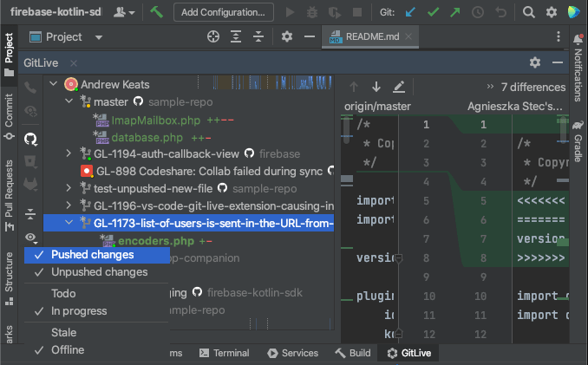Screen dimensions: 588x365
Task: Hide the Project panel with minus icon
Action: [310, 36]
